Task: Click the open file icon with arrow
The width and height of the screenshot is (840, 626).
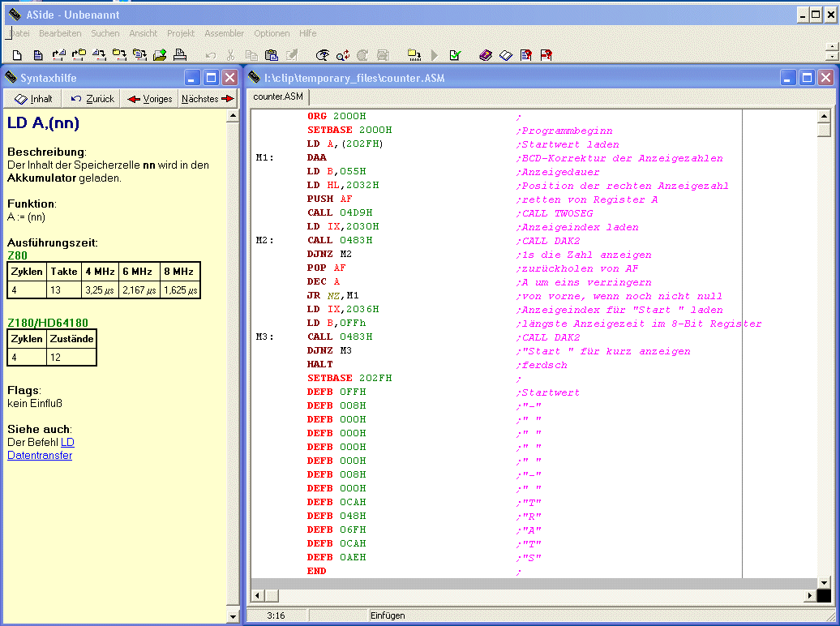Action: tap(58, 54)
